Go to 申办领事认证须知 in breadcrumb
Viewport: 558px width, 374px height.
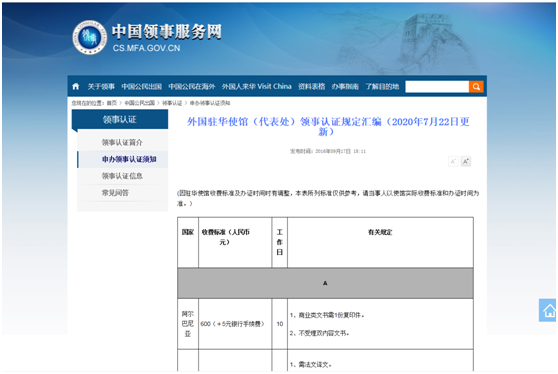[210, 103]
